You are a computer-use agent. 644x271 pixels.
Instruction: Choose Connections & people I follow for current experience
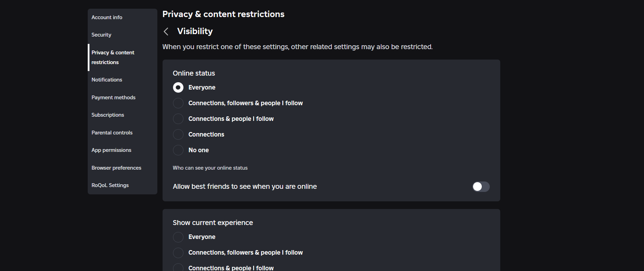178,267
